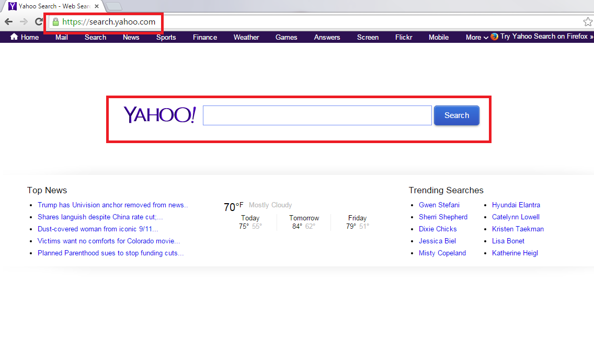Open Mail from the navigation bar
The image size is (594, 364).
pyautogui.click(x=62, y=37)
